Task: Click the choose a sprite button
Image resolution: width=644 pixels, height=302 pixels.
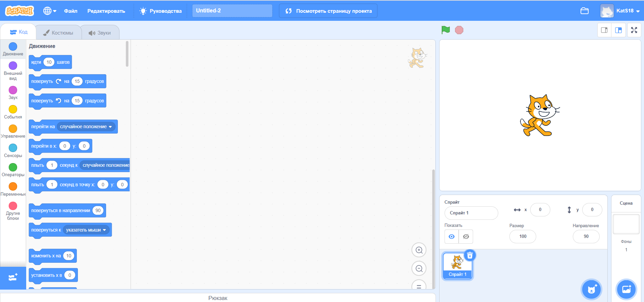Action: 592,289
